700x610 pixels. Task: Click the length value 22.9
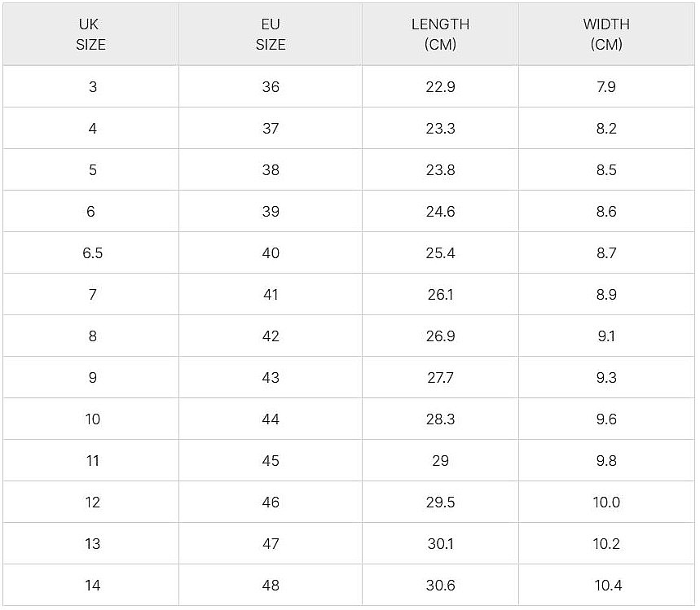pyautogui.click(x=440, y=87)
